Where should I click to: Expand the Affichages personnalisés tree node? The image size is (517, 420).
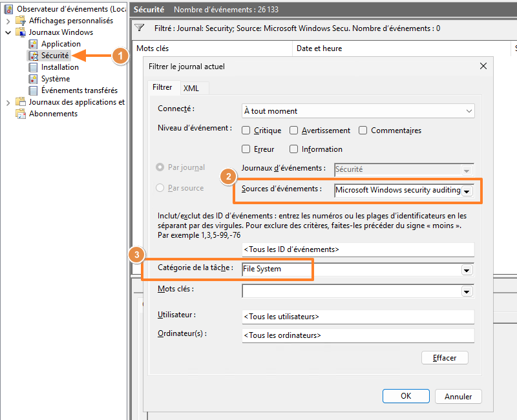point(8,21)
